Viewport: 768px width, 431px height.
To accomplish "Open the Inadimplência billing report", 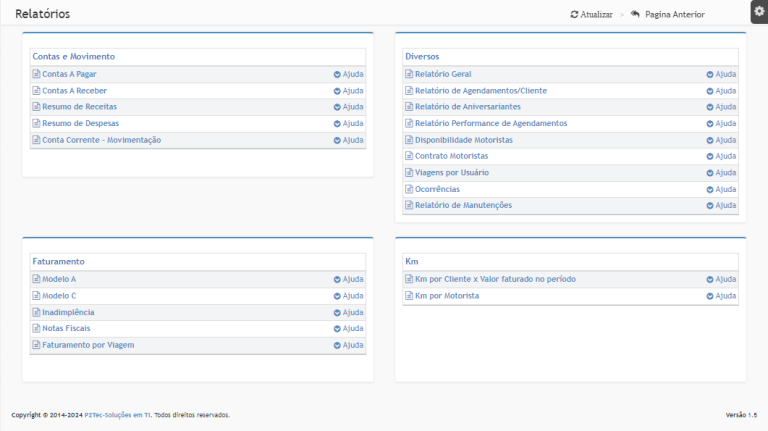I will click(68, 312).
